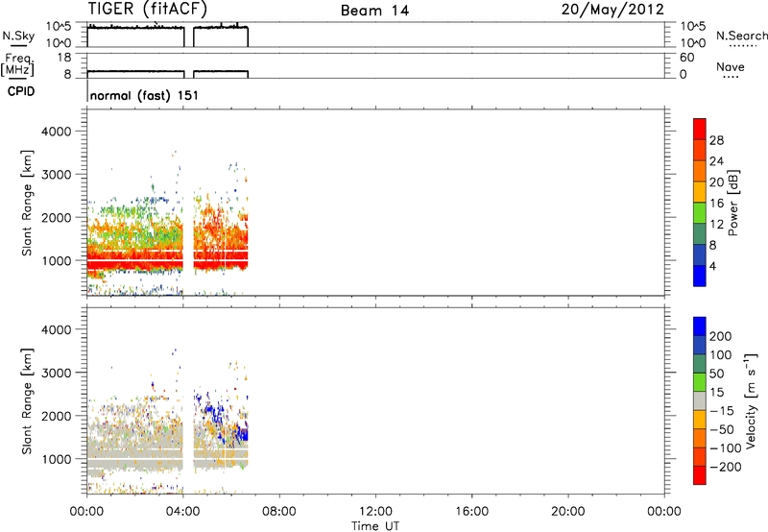Click the Freq. [MHz] axis label
Image resolution: width=768 pixels, height=532 pixels.
(17, 65)
